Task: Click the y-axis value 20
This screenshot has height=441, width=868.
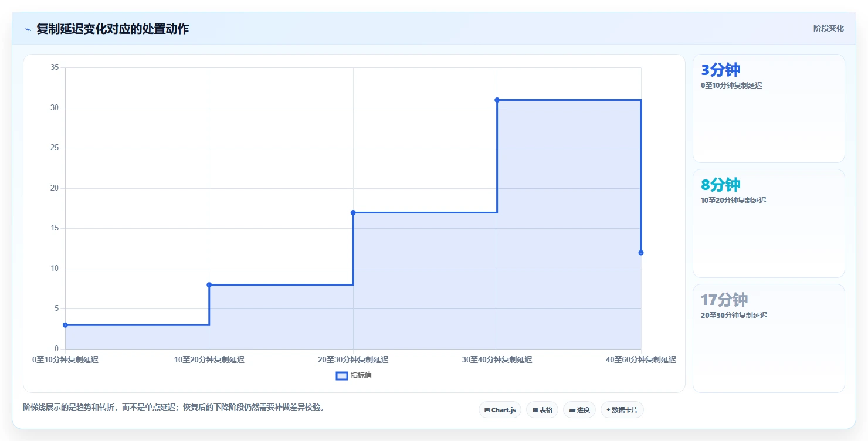Action: click(55, 188)
